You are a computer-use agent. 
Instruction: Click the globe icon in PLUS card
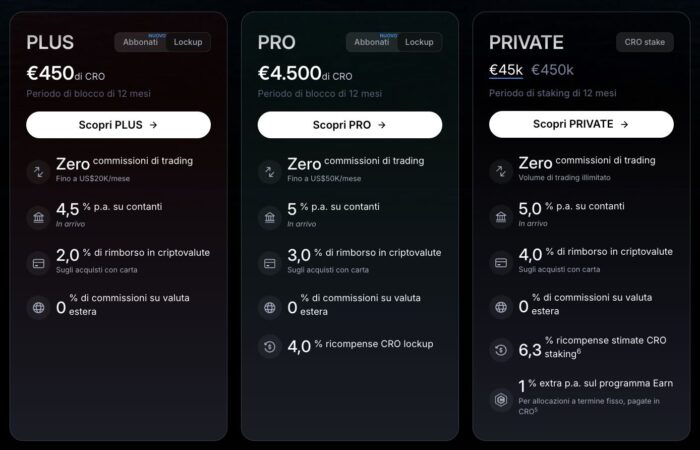(x=39, y=307)
